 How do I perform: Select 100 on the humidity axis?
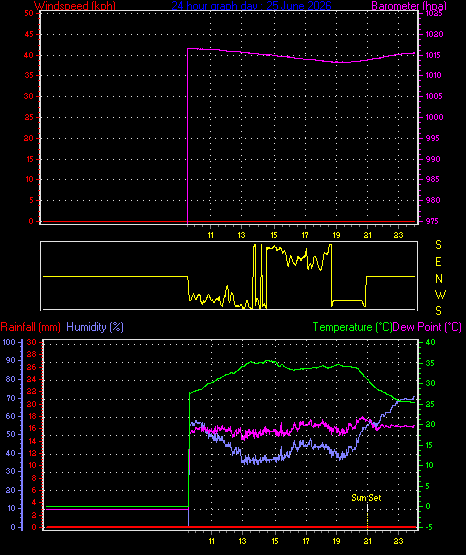[x=9, y=342]
